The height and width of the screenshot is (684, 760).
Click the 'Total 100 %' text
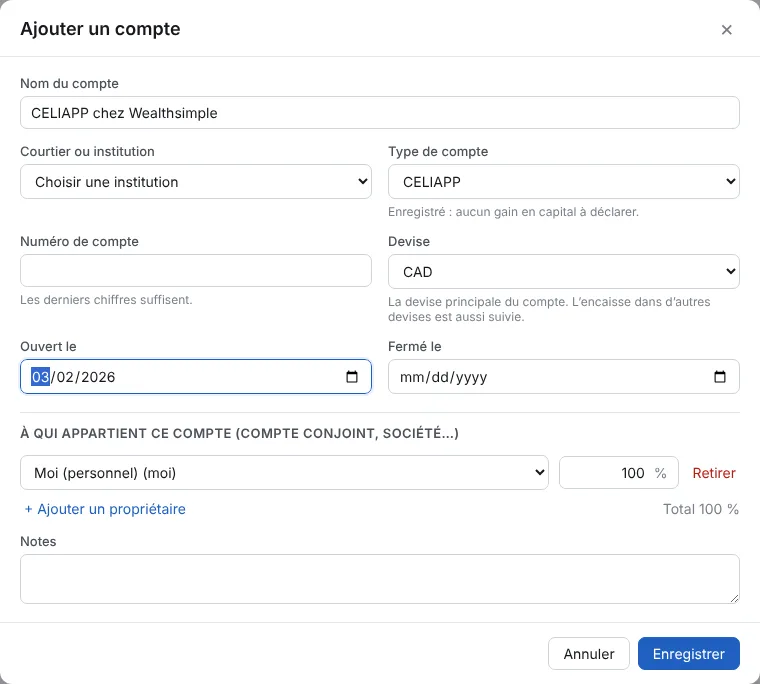point(701,509)
